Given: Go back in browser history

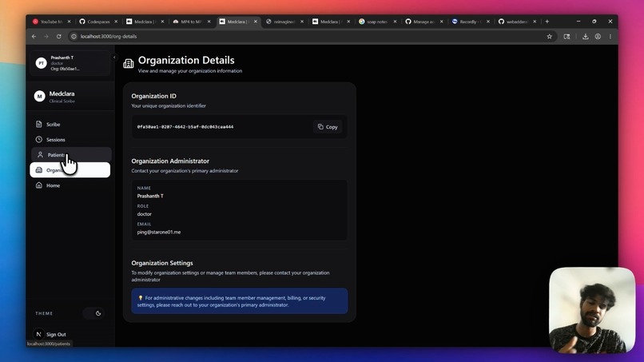Looking at the screenshot, I should [34, 37].
